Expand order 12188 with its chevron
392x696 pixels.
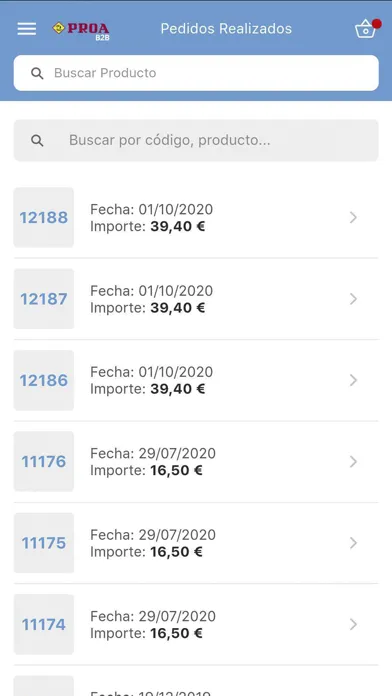click(x=353, y=218)
